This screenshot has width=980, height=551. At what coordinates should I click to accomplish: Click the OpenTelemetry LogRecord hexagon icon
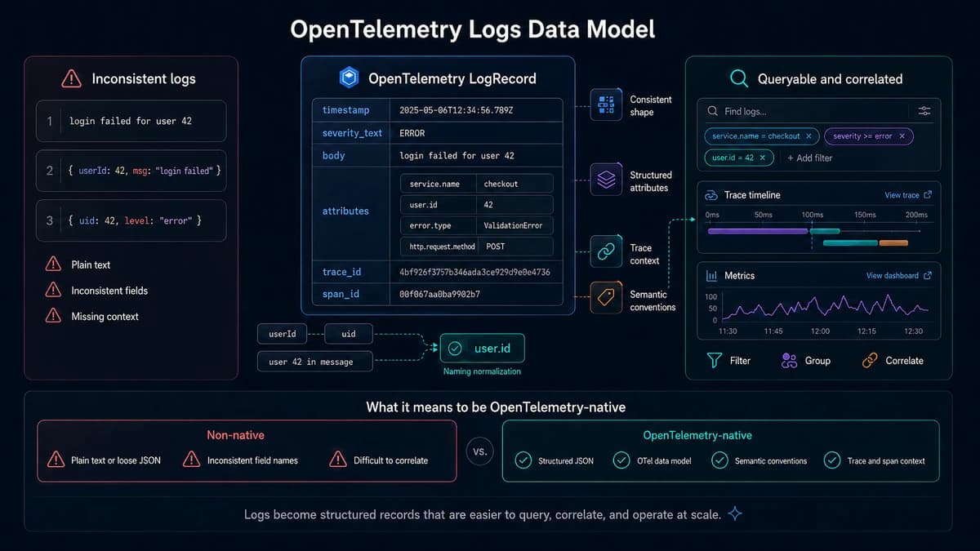tap(349, 78)
